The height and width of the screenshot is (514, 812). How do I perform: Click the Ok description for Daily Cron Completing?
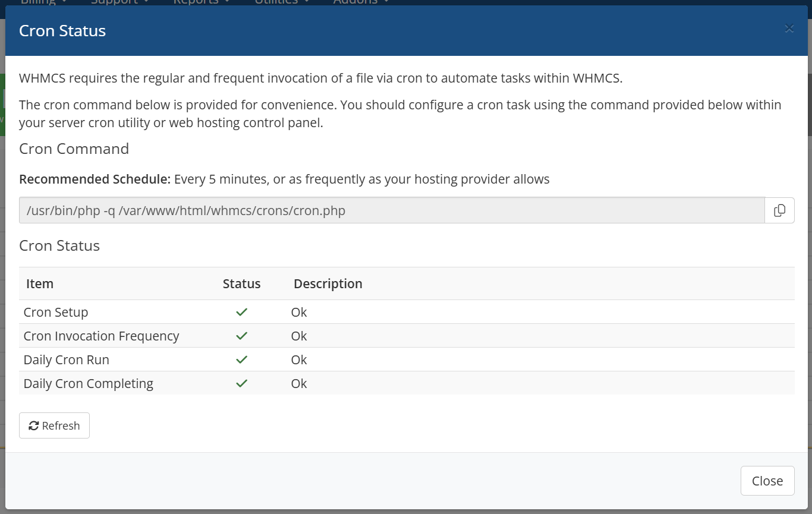tap(299, 383)
